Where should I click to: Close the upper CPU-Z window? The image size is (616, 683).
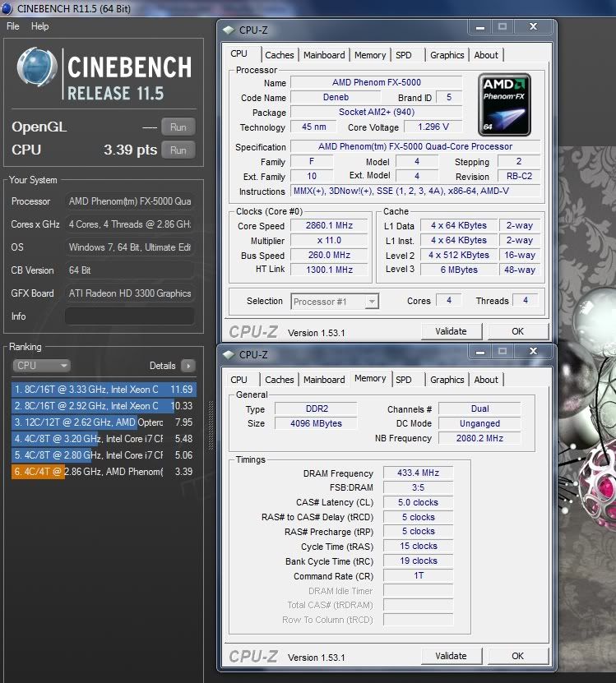pos(533,27)
